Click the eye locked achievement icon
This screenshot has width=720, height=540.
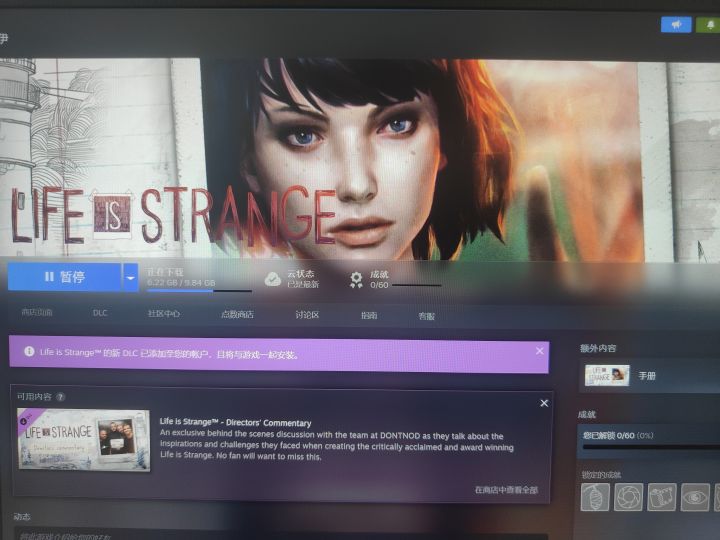(x=695, y=497)
